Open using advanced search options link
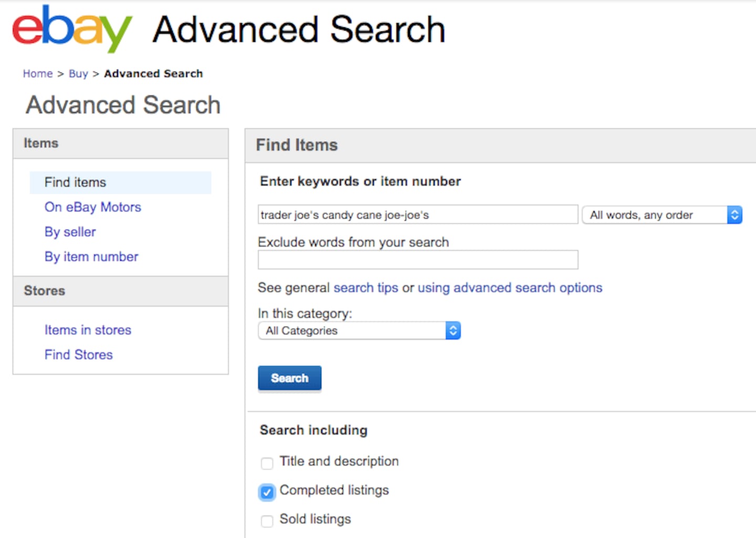The height and width of the screenshot is (538, 756). tap(510, 288)
